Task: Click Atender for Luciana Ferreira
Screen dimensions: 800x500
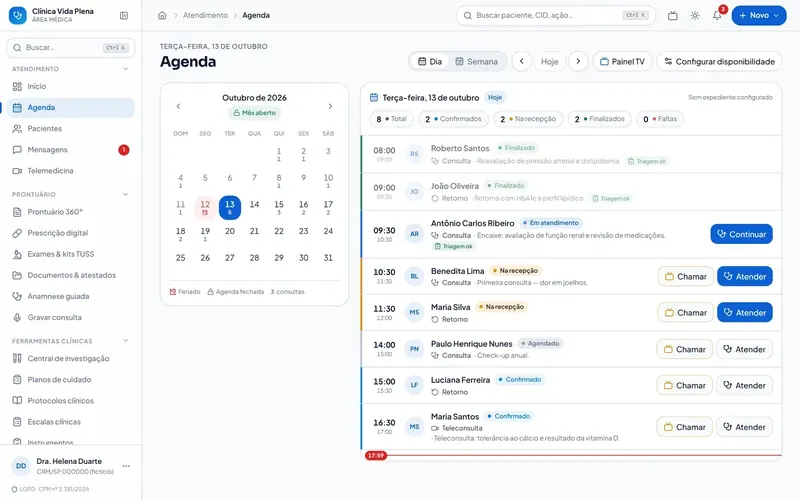Action: pyautogui.click(x=744, y=386)
